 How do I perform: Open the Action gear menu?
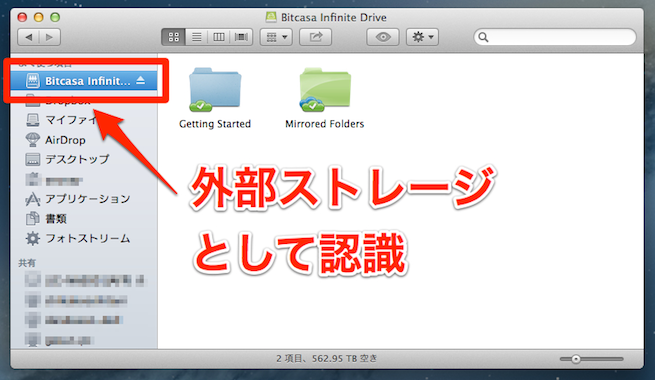(422, 37)
